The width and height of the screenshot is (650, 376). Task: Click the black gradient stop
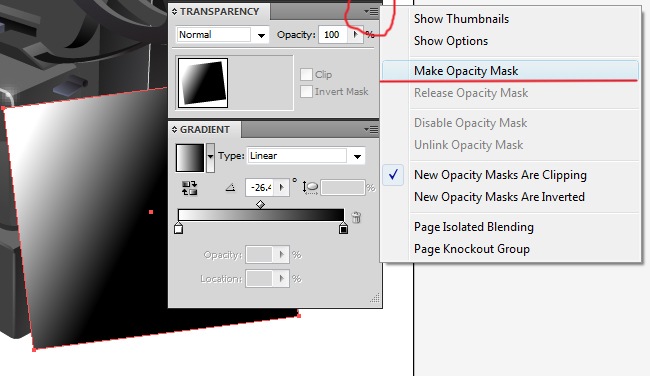pyautogui.click(x=343, y=228)
